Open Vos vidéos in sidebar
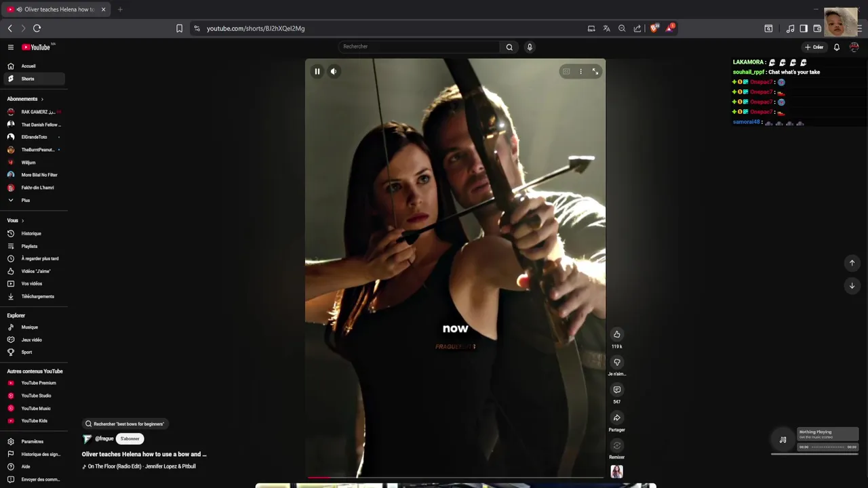 pos(34,283)
